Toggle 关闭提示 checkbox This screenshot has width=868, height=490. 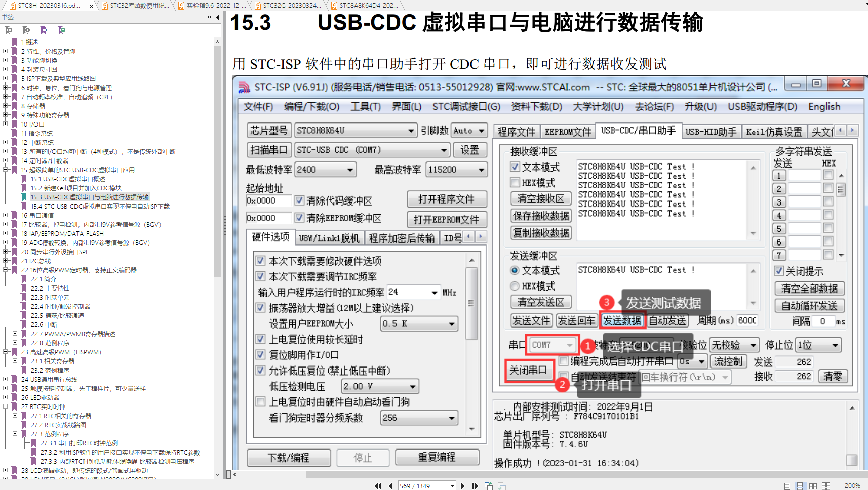pos(779,271)
